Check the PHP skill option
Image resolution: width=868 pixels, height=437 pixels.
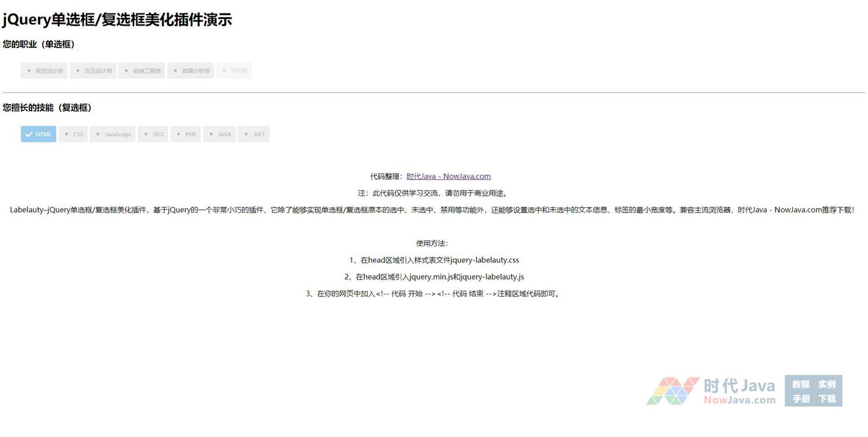tap(186, 134)
